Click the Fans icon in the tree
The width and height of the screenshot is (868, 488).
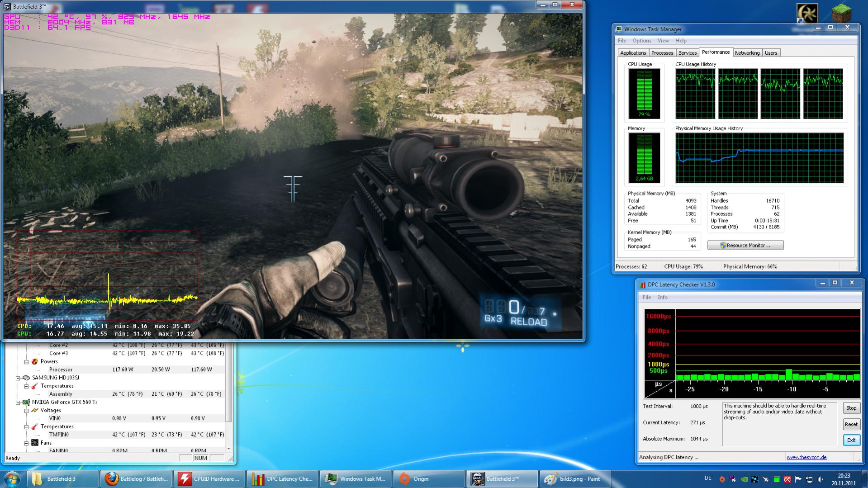click(x=34, y=443)
